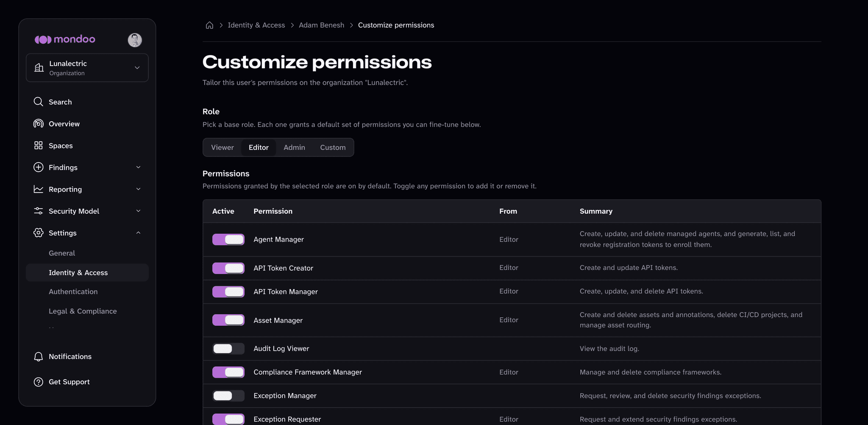Click the Settings gear icon

[39, 233]
